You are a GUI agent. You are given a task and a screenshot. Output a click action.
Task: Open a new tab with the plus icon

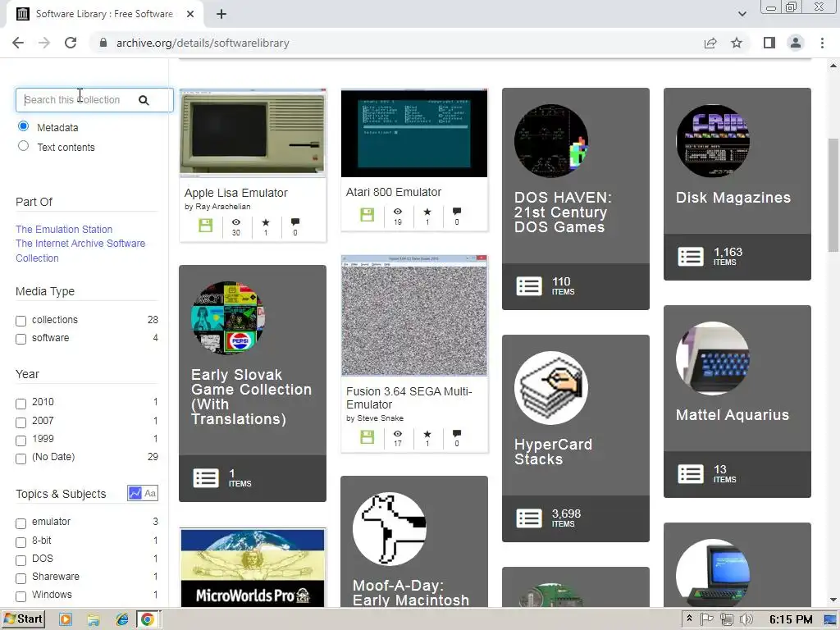click(x=221, y=15)
